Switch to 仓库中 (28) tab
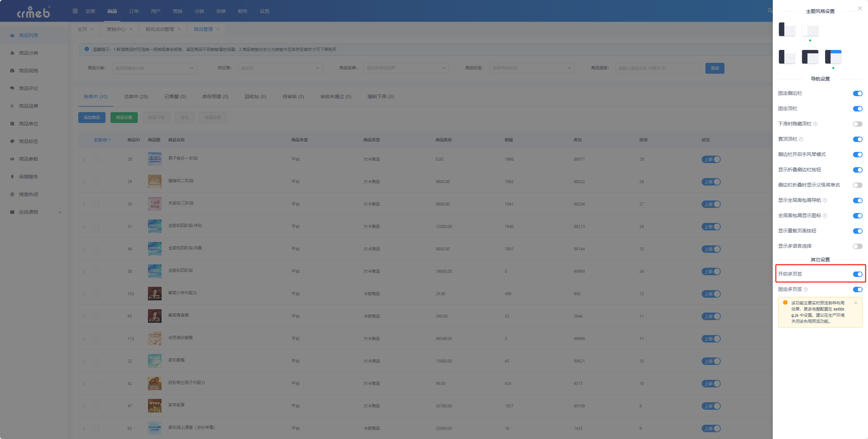868x439 pixels. 136,96
